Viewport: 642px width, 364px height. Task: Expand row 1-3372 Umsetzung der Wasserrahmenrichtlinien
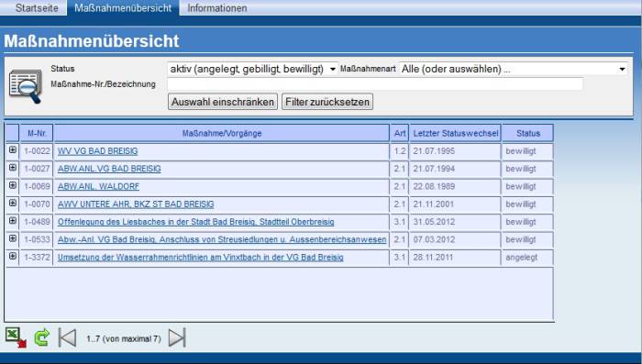[x=13, y=256]
